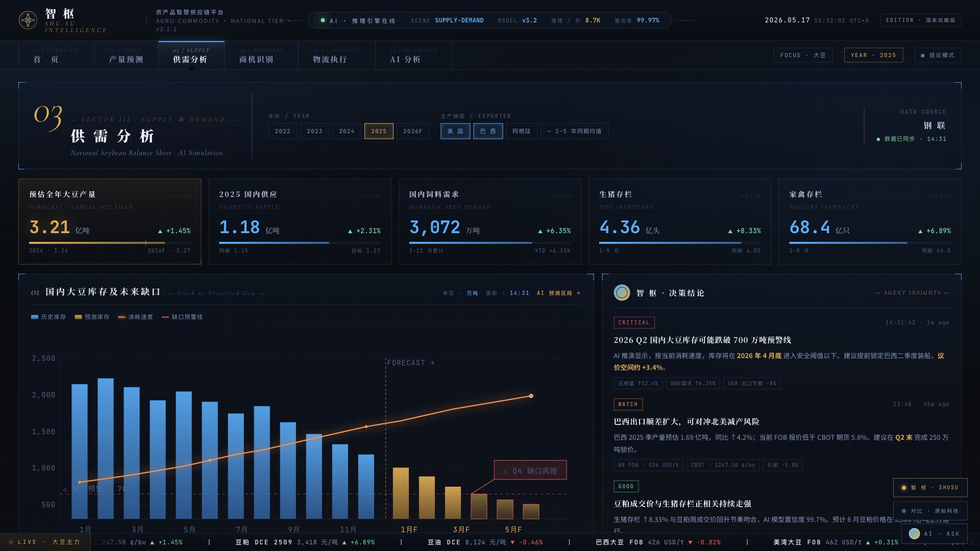Click the CBOT · 1247.50 ¢/bu tag

(x=723, y=465)
